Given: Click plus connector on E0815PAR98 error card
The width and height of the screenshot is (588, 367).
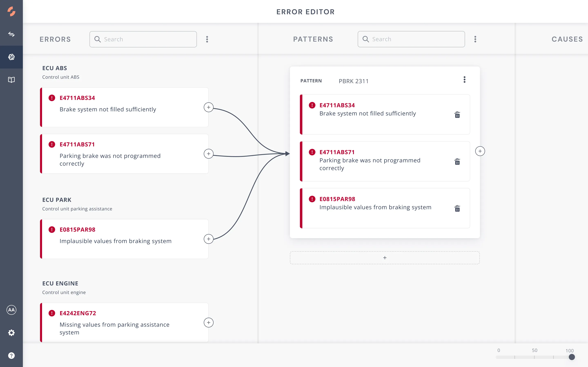Looking at the screenshot, I should click(x=208, y=239).
